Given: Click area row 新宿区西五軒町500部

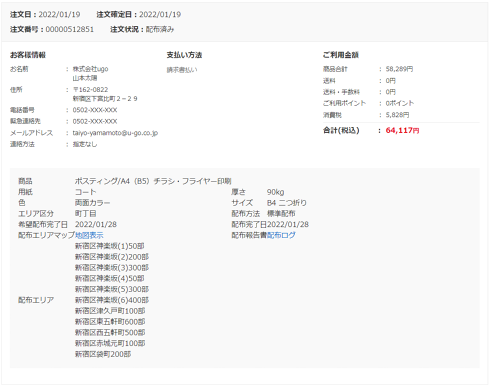Looking at the screenshot, I should pos(110,333).
